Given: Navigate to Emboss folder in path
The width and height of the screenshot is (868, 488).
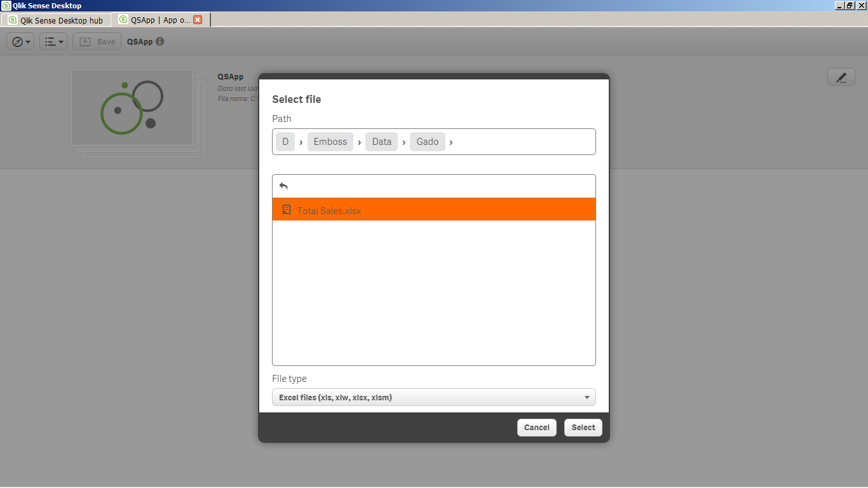Looking at the screenshot, I should (330, 142).
